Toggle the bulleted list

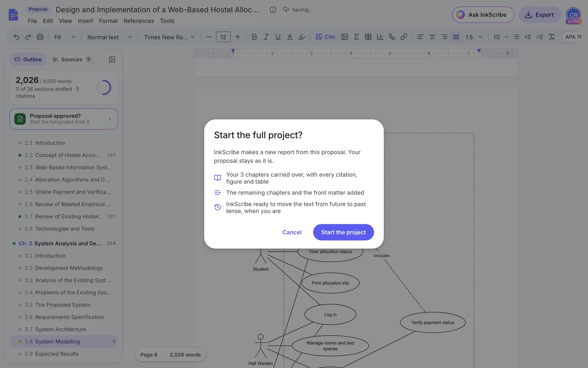click(x=516, y=37)
